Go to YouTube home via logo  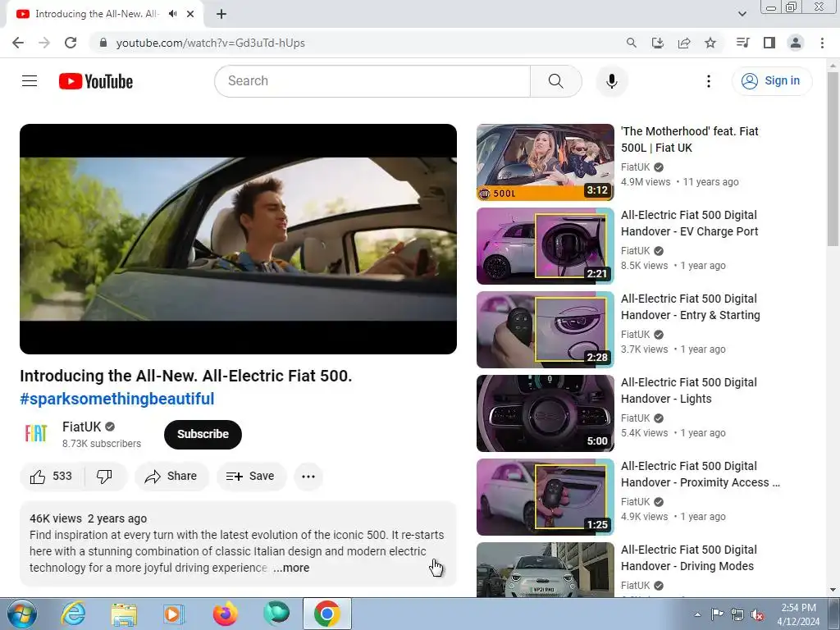click(96, 81)
